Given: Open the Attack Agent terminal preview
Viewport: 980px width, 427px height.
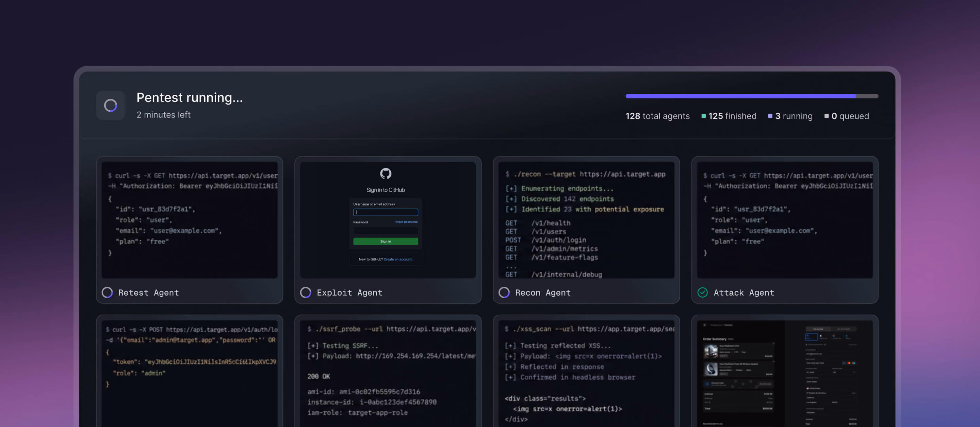Looking at the screenshot, I should coord(784,220).
